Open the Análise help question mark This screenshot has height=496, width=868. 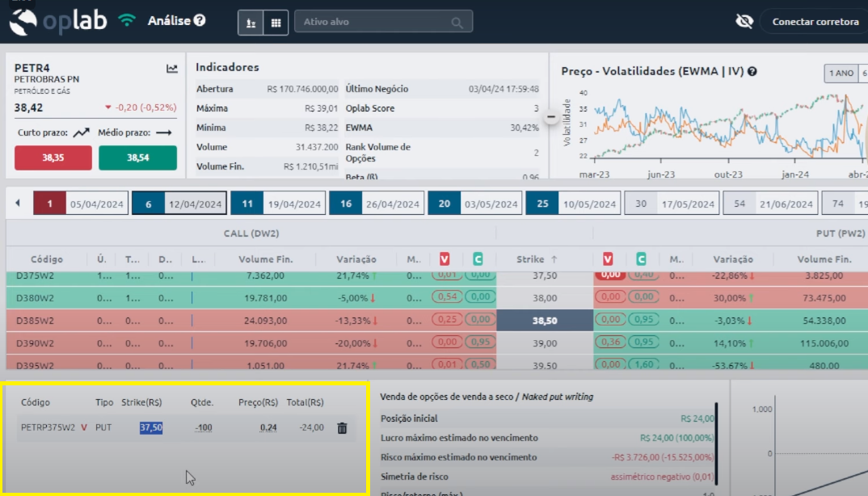click(200, 21)
